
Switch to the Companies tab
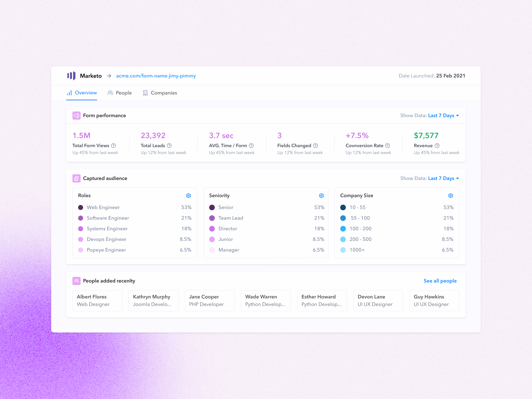point(160,93)
